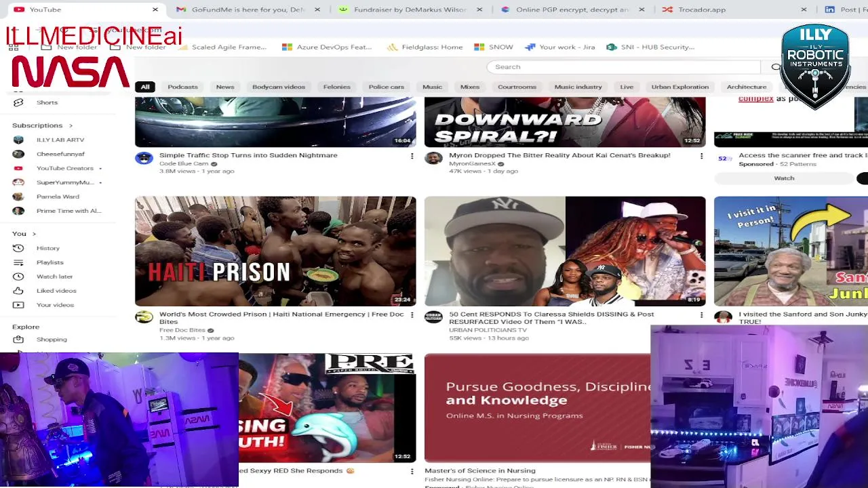This screenshot has height=488, width=868.
Task: Open the Azure DevOps Feat bookmark
Action: 327,47
